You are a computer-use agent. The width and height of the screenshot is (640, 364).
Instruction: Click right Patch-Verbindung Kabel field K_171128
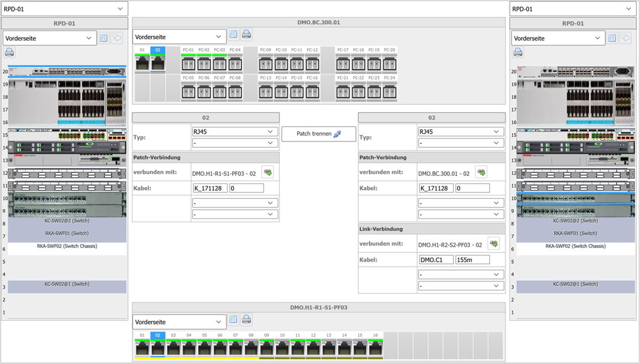pos(437,188)
